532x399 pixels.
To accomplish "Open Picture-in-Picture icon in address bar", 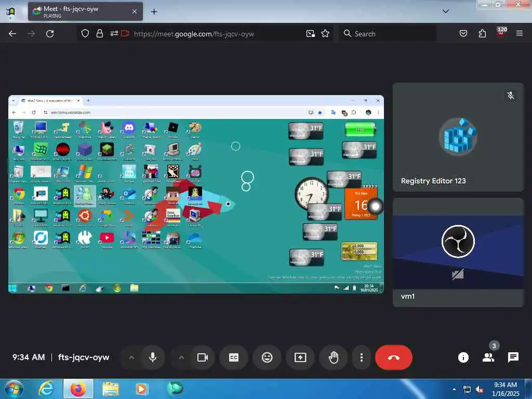I will pyautogui.click(x=311, y=34).
